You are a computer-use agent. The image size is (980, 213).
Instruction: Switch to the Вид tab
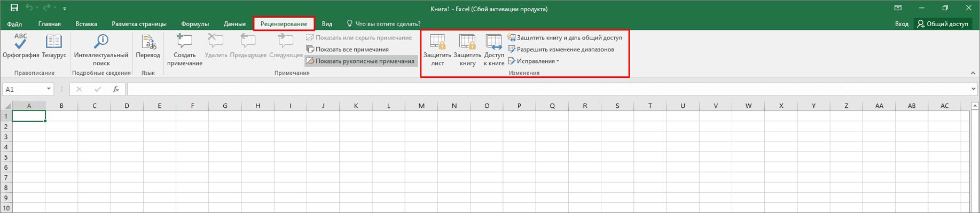coord(327,24)
